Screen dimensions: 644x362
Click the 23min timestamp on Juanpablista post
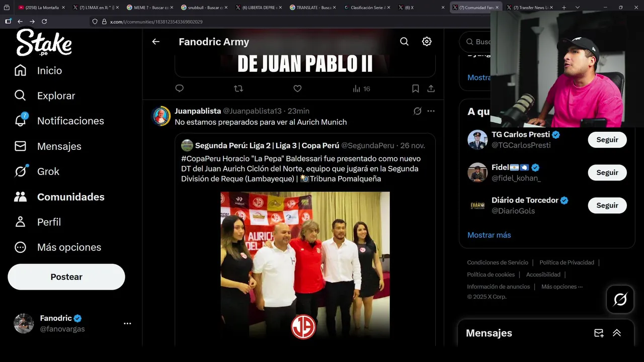(x=298, y=111)
